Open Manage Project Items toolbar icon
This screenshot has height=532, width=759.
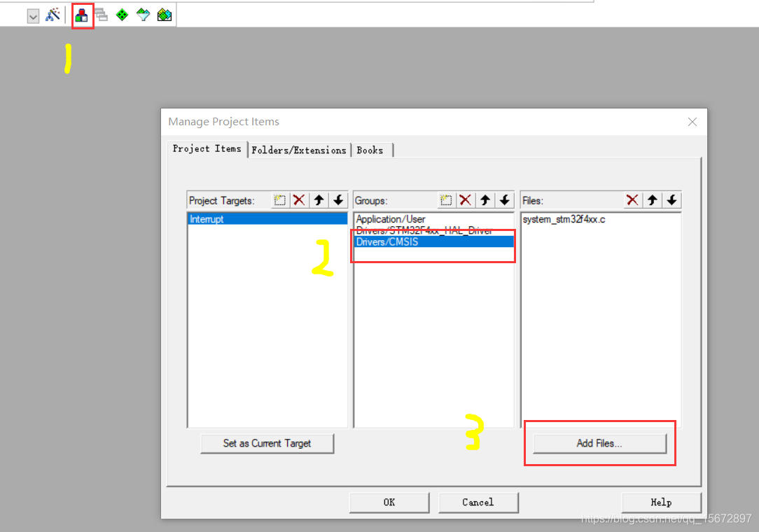click(x=82, y=15)
